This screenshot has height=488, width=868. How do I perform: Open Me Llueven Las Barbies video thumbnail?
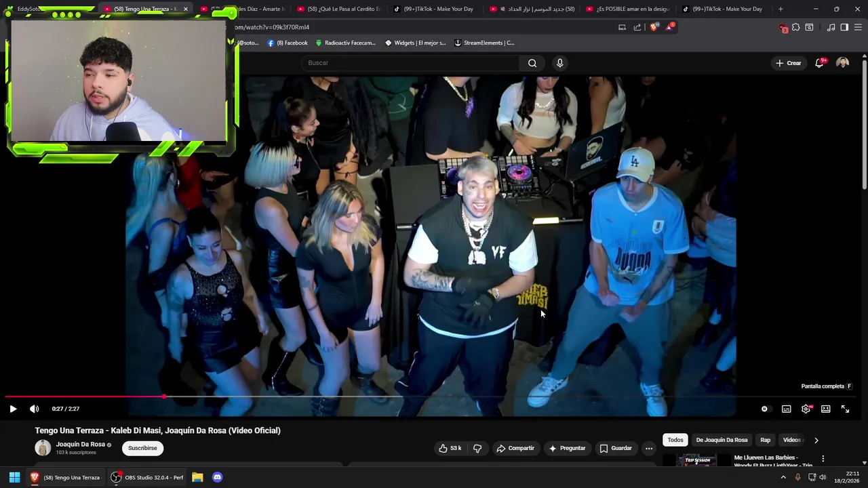[x=696, y=460]
